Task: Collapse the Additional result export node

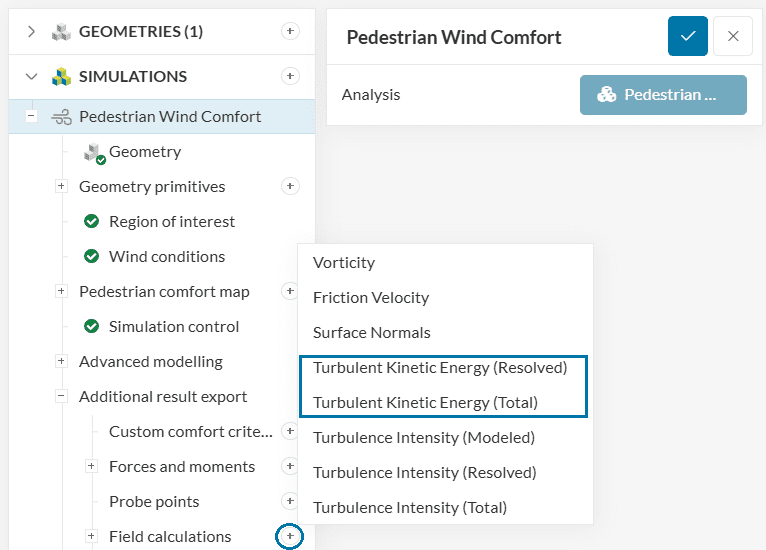Action: pyautogui.click(x=61, y=396)
